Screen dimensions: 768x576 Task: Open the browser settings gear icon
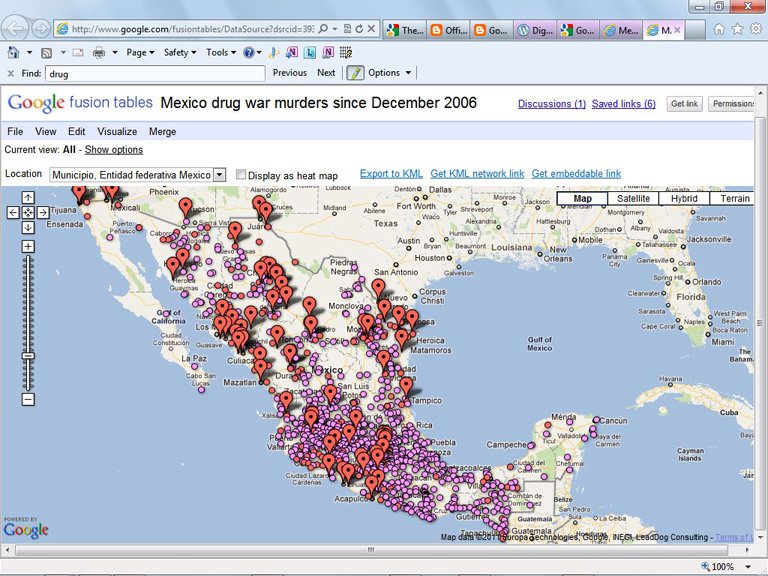pyautogui.click(x=756, y=29)
